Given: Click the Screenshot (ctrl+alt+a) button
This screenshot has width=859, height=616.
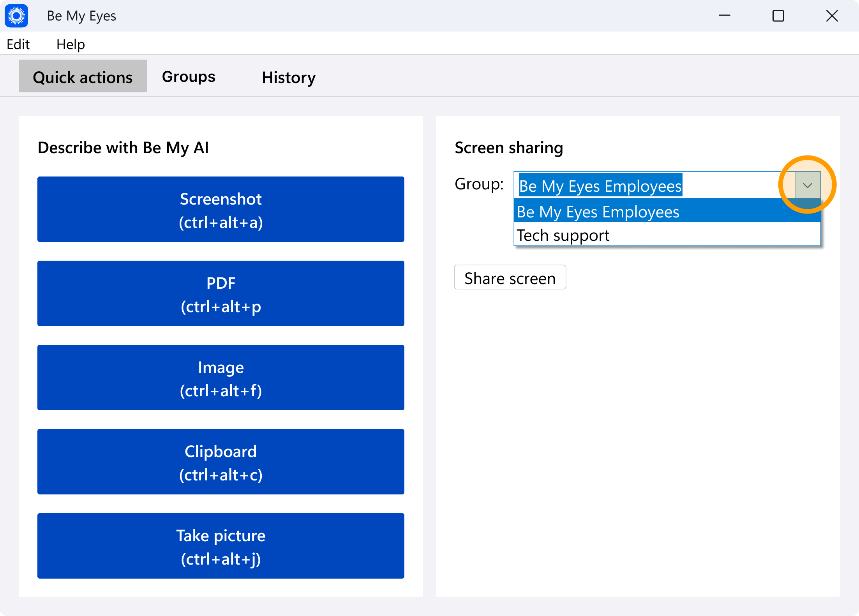Looking at the screenshot, I should click(221, 209).
